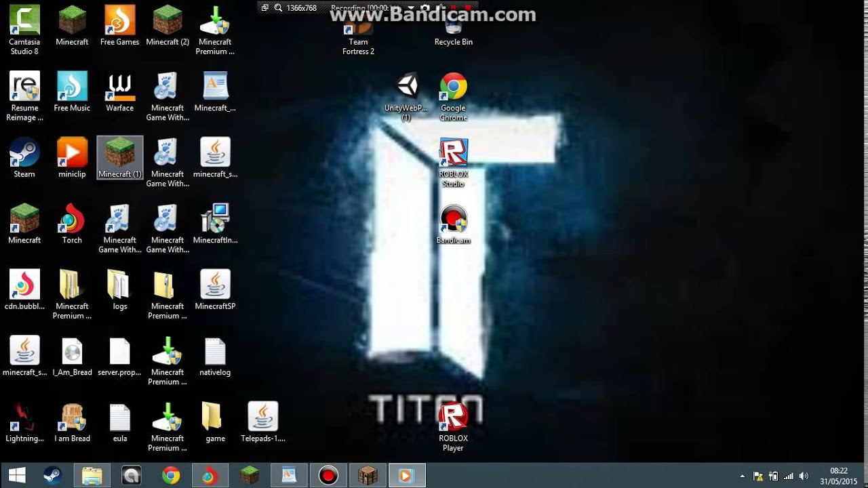The height and width of the screenshot is (488, 868).
Task: Switch to crafting table launcher in the taskbar
Action: 368,476
